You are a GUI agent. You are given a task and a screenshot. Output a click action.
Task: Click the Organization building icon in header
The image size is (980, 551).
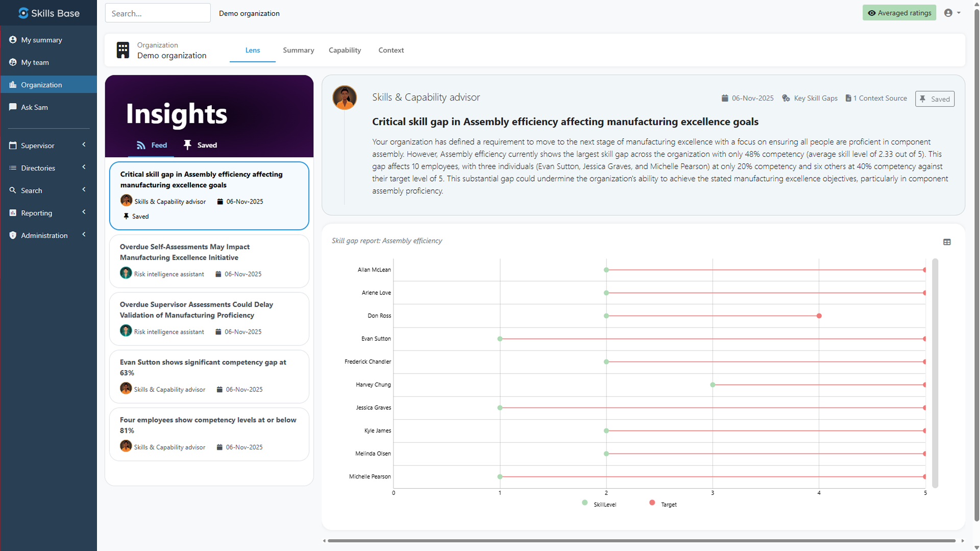point(123,50)
